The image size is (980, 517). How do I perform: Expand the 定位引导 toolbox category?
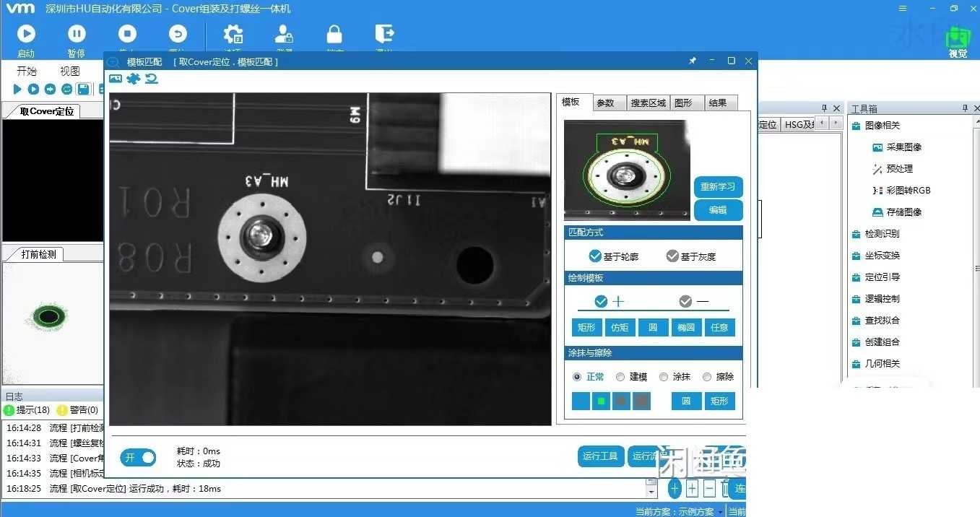pos(877,277)
